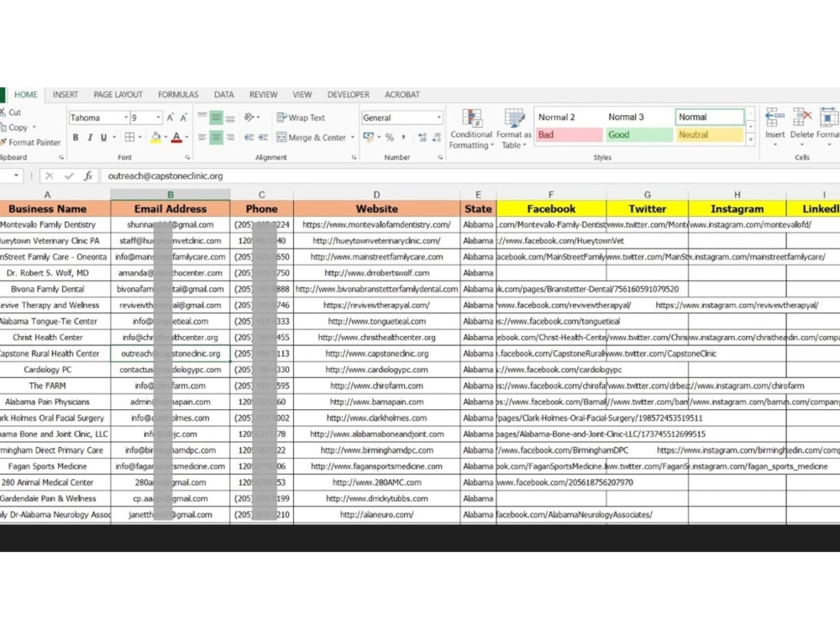Apply the Neutral cell style

710,135
